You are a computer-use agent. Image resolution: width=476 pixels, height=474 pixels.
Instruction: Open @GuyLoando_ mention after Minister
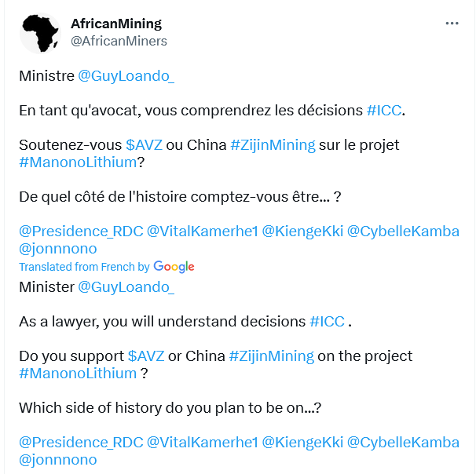(x=126, y=287)
